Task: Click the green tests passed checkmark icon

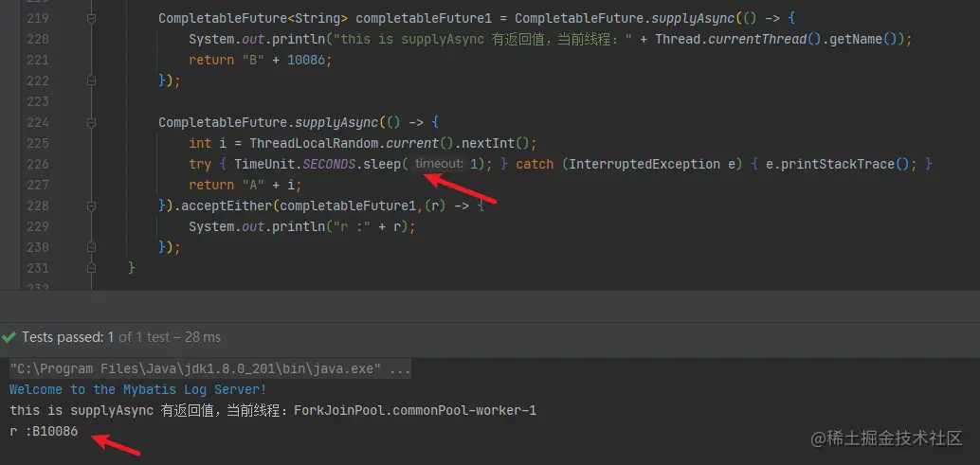Action: [9, 337]
